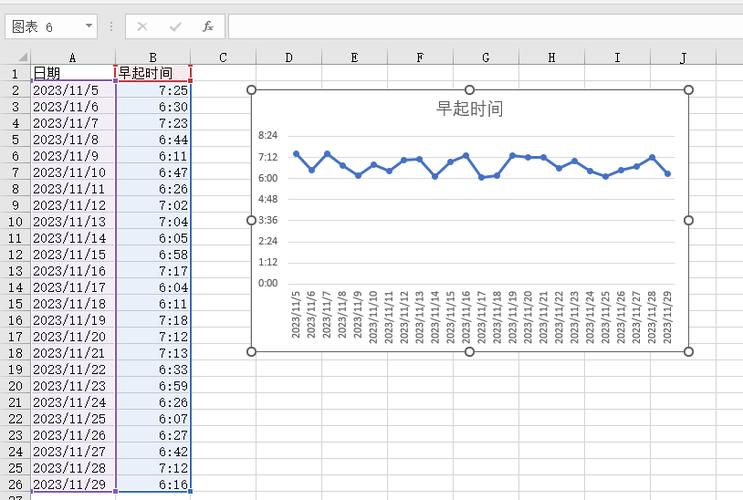Select column G header

coord(485,58)
